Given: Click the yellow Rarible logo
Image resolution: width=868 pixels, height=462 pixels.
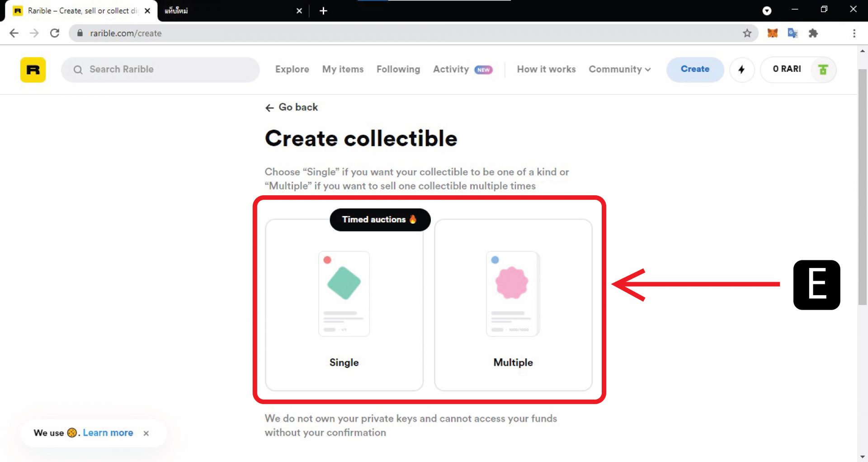Looking at the screenshot, I should tap(33, 70).
